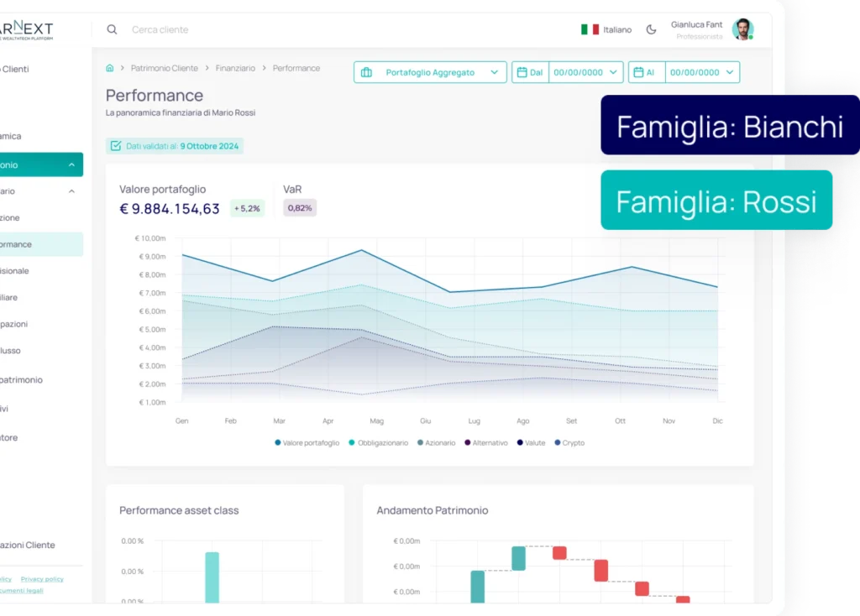Toggle dark mode with moon icon
The width and height of the screenshot is (860, 616).
pyautogui.click(x=651, y=29)
